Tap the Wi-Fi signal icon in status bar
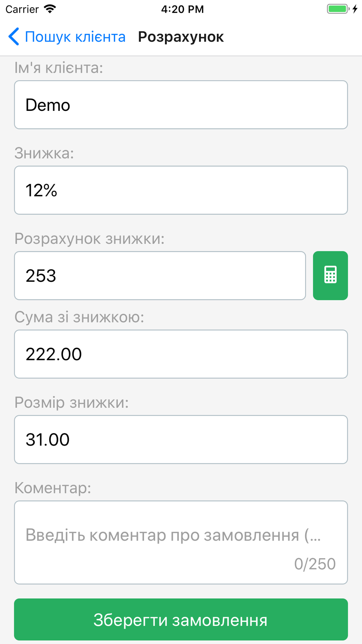The height and width of the screenshot is (644, 362). (x=50, y=9)
